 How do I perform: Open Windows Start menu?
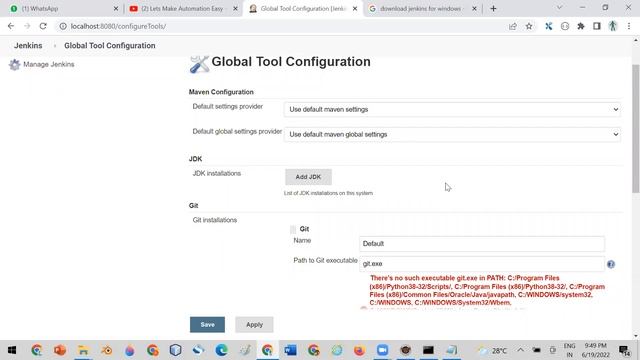(12, 350)
